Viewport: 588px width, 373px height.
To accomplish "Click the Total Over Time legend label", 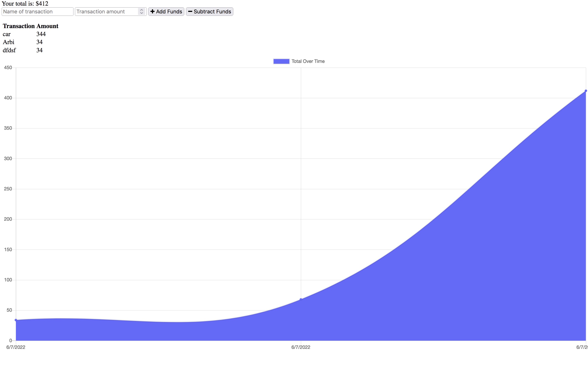I will pyautogui.click(x=308, y=61).
